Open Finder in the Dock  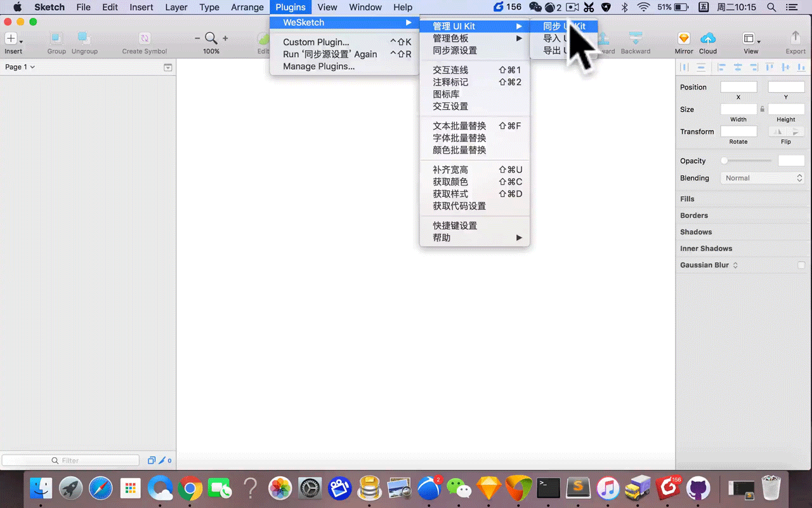(x=41, y=488)
